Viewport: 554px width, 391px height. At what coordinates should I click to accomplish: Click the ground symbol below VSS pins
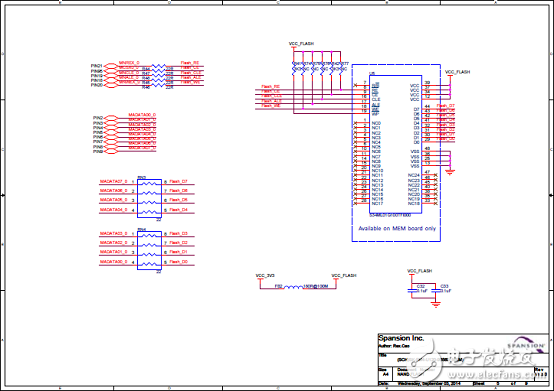pyautogui.click(x=450, y=172)
